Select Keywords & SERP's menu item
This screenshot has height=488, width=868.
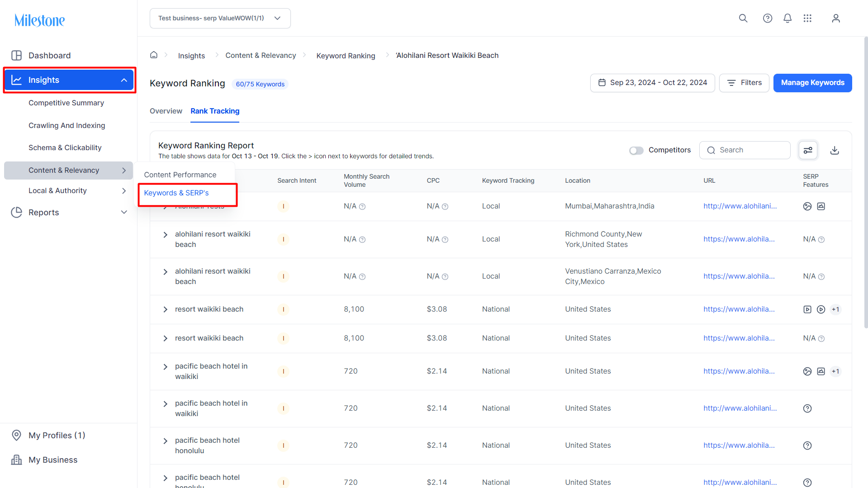tap(176, 193)
